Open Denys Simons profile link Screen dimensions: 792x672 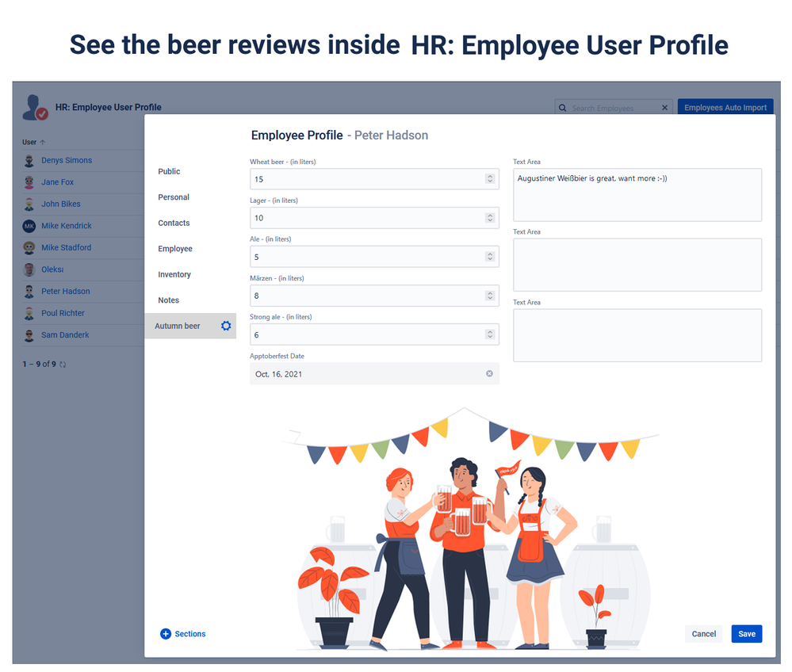pos(67,160)
